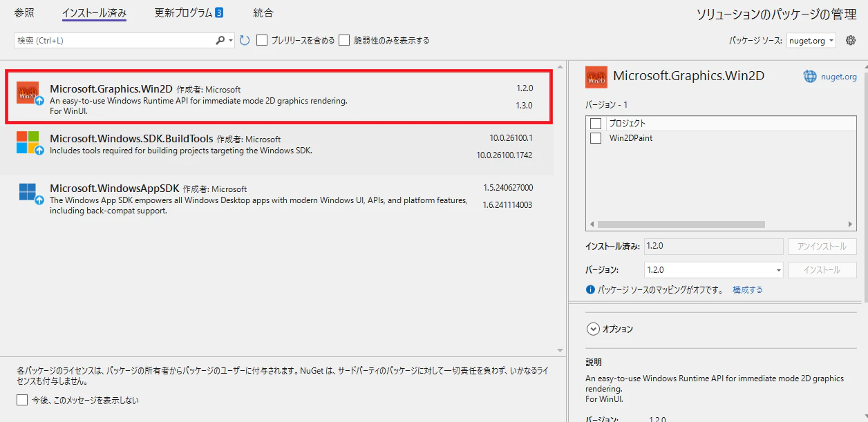Click project list scroll right arrow
This screenshot has width=868, height=422.
click(851, 224)
